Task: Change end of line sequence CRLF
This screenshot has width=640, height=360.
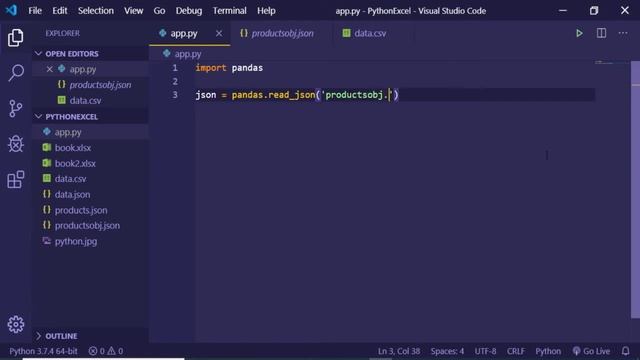Action: [x=516, y=351]
